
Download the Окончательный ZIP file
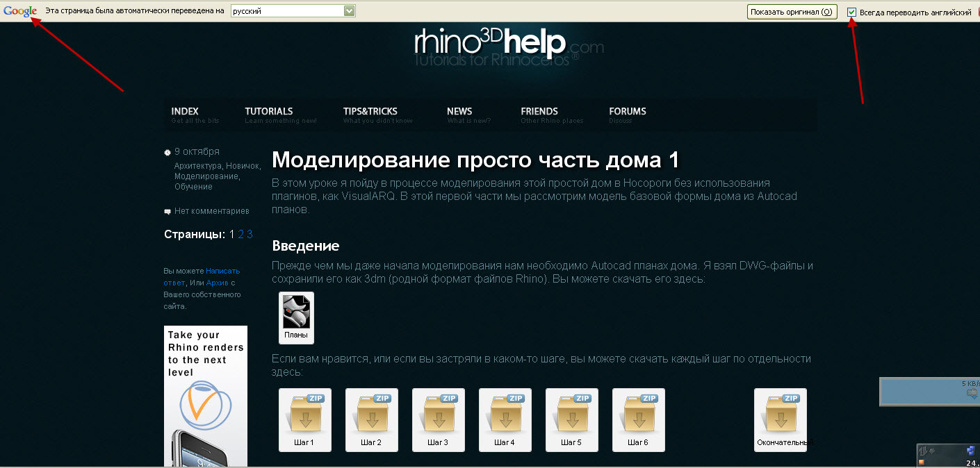coord(780,419)
